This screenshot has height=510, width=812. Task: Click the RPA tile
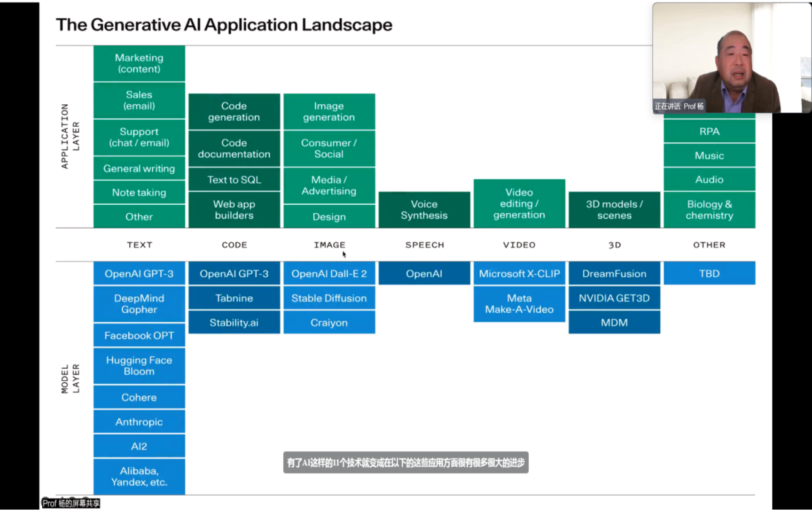(x=709, y=131)
